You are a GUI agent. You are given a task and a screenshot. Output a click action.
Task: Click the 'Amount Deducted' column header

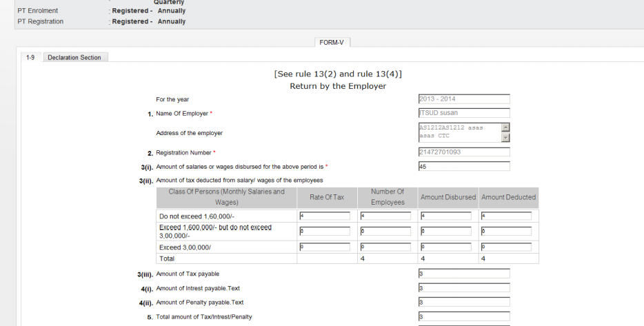point(508,198)
